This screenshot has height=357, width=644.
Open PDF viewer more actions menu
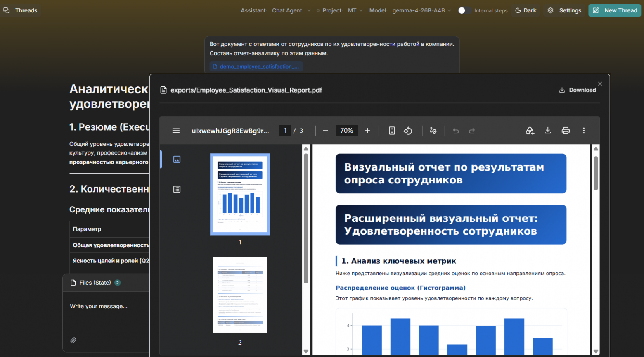(584, 131)
